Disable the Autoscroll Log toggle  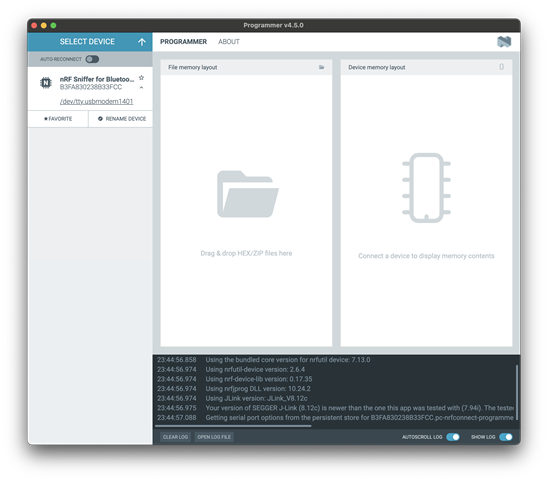pyautogui.click(x=453, y=437)
